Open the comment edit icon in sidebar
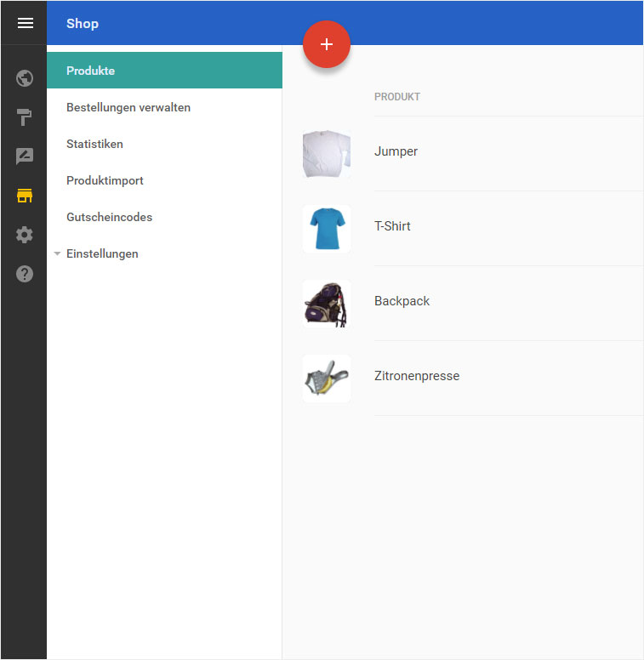 pos(25,156)
